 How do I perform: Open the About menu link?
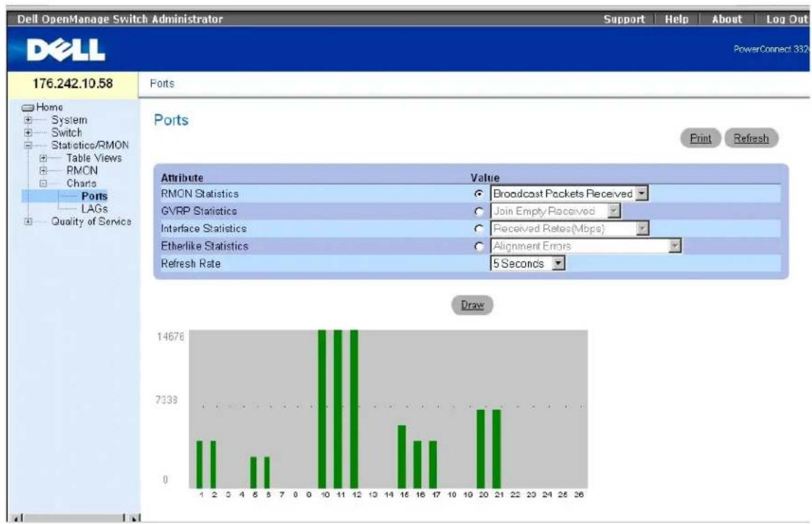tap(727, 19)
